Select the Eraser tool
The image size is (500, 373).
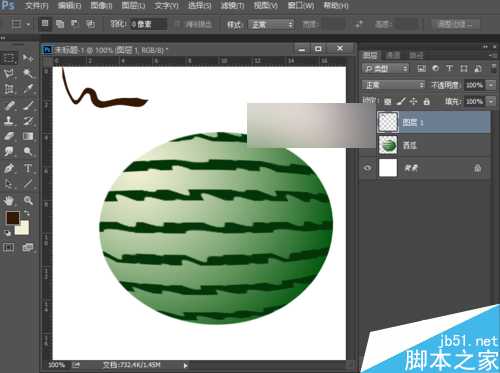[9, 136]
